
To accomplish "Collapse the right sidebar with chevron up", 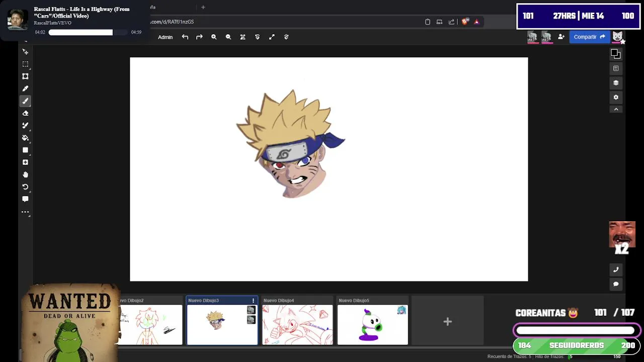I will [x=616, y=109].
